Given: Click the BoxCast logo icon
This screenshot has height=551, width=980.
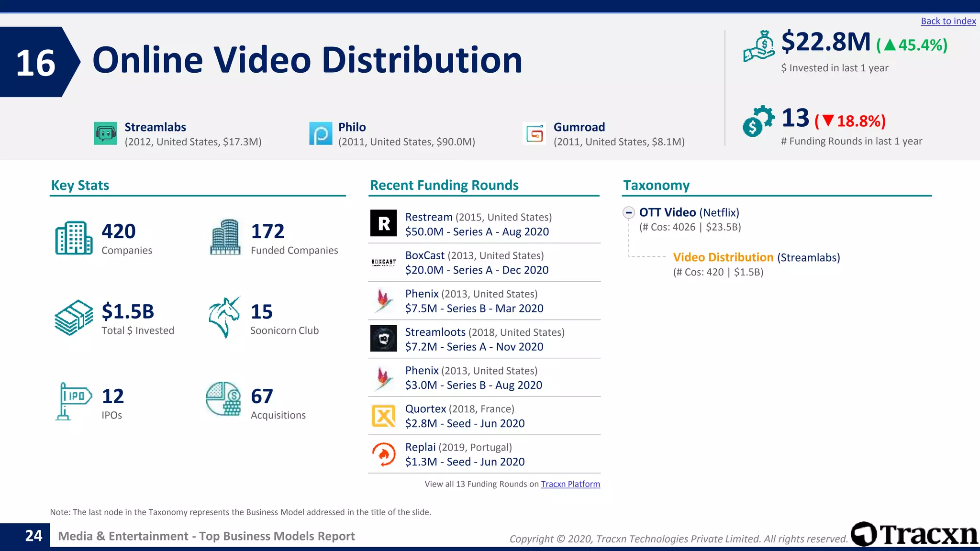Looking at the screenshot, I should pos(383,262).
